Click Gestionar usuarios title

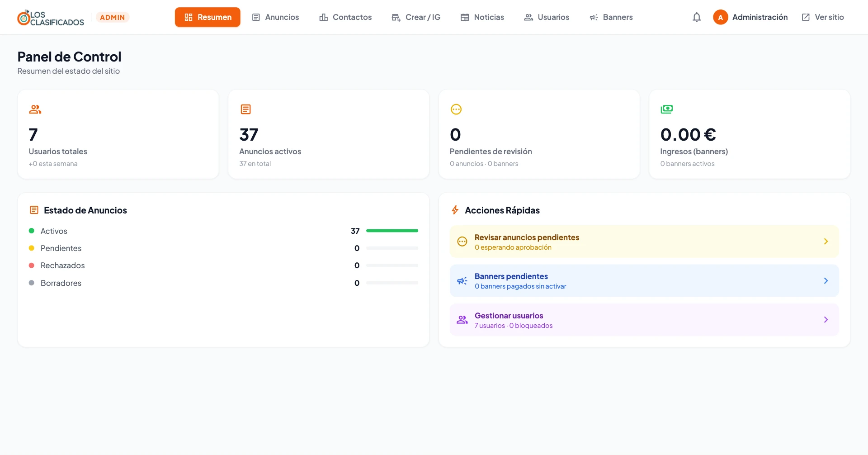coord(509,316)
